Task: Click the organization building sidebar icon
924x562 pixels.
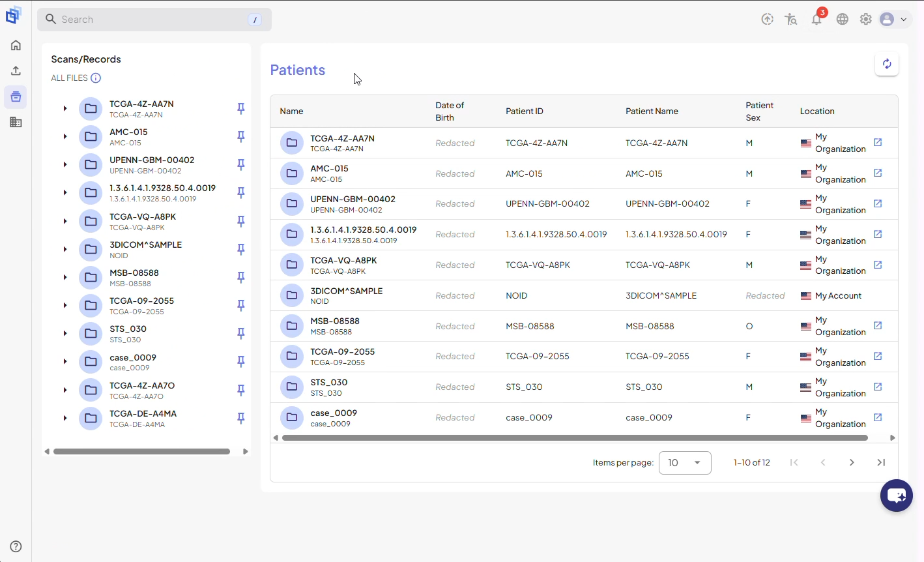Action: pyautogui.click(x=16, y=122)
